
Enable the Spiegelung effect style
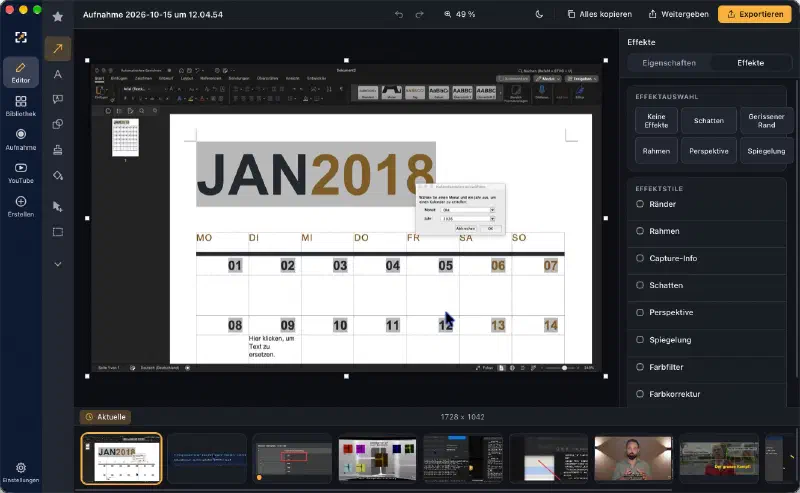point(640,340)
